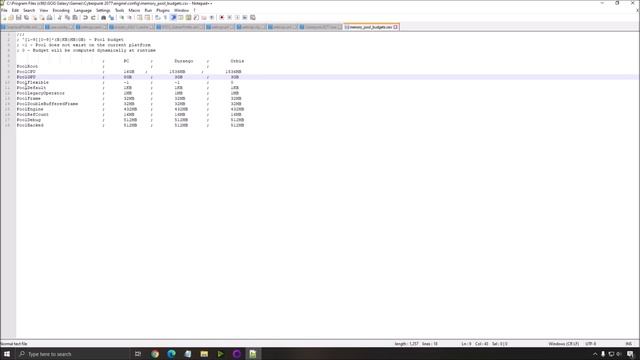The width and height of the screenshot is (640, 360).
Task: Open the Windows Start menu
Action: [x=7, y=354]
